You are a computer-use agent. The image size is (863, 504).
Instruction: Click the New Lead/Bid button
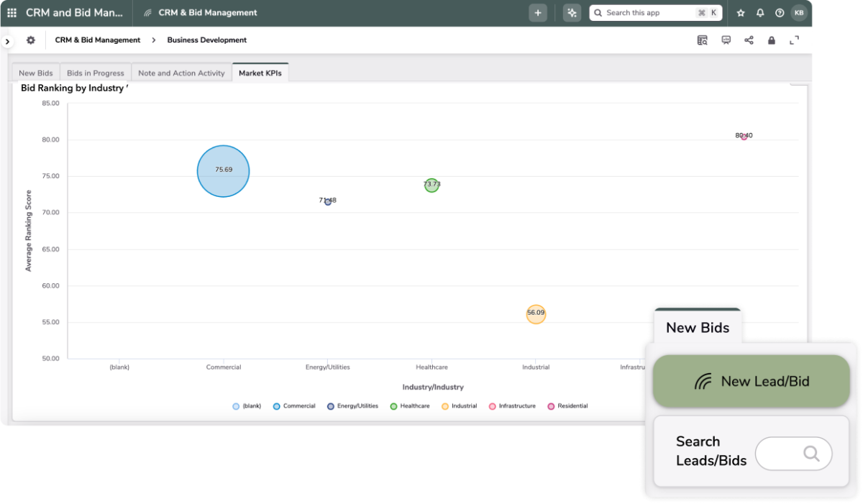click(x=751, y=381)
